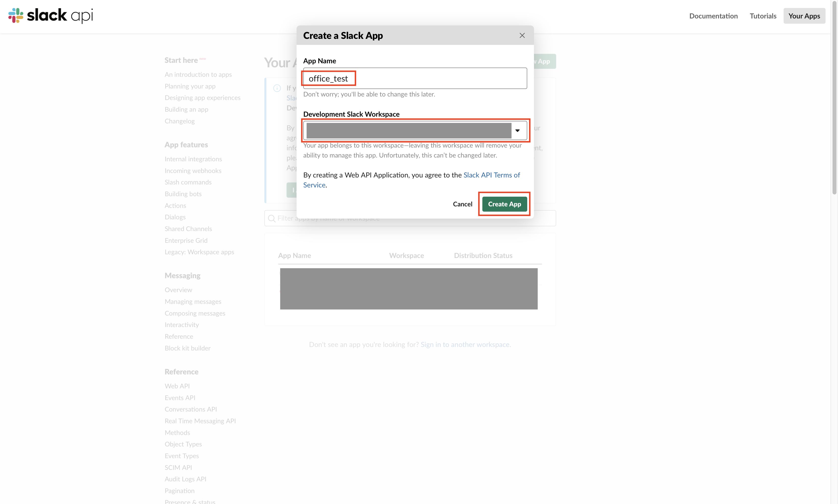This screenshot has height=504, width=838.
Task: Open Your Apps in top navigation
Action: point(804,16)
